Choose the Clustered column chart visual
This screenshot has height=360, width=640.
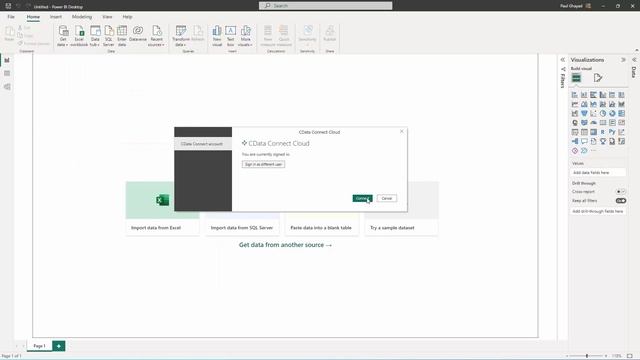pos(603,95)
